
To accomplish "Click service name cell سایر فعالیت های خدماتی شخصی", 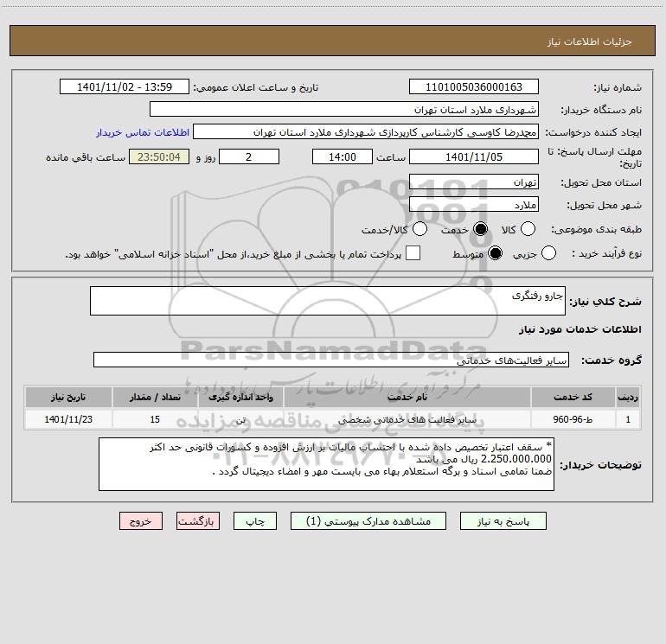I will (x=407, y=419).
